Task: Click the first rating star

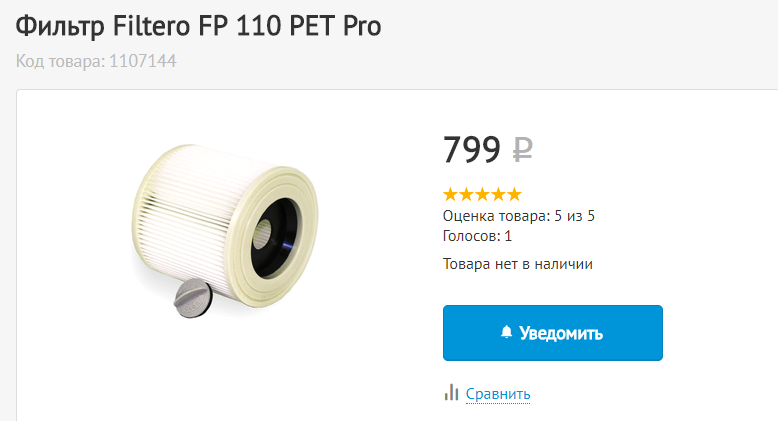Action: (450, 194)
